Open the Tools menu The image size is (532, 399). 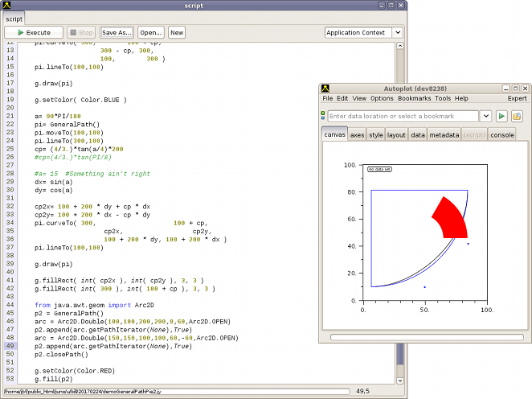click(443, 98)
